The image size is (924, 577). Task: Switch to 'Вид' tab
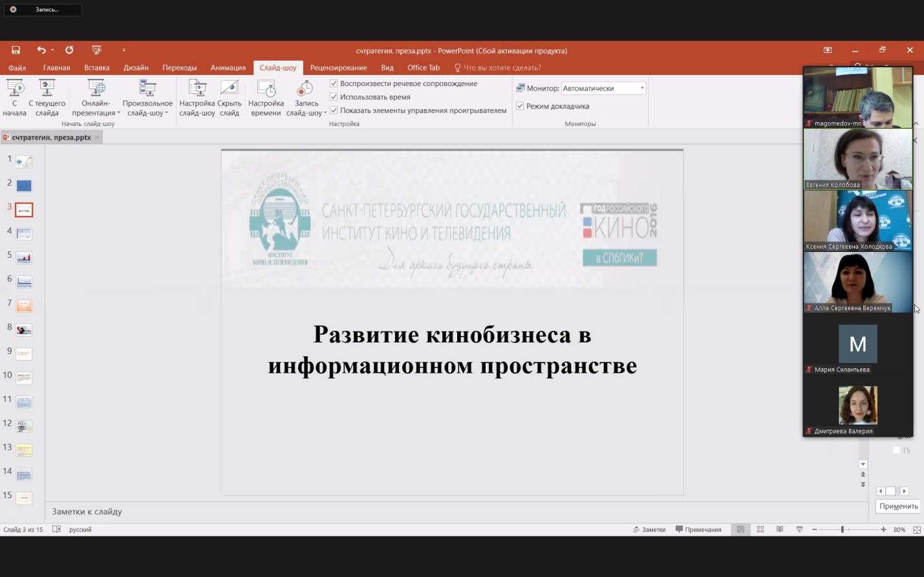pyautogui.click(x=387, y=68)
